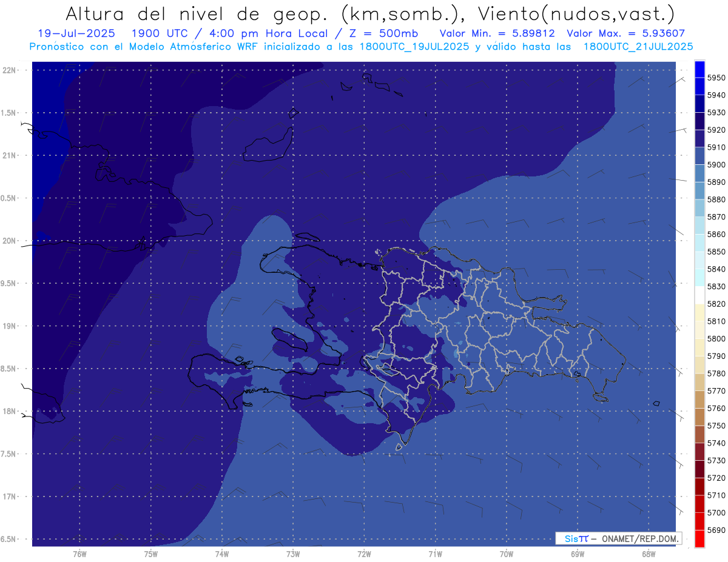Click the longitude axis label 71W

coord(435,554)
